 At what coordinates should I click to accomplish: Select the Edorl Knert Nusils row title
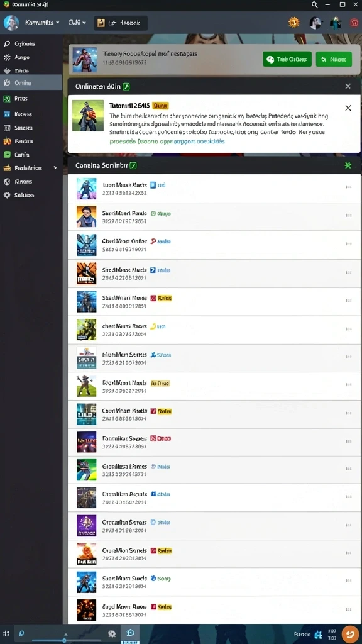124,383
